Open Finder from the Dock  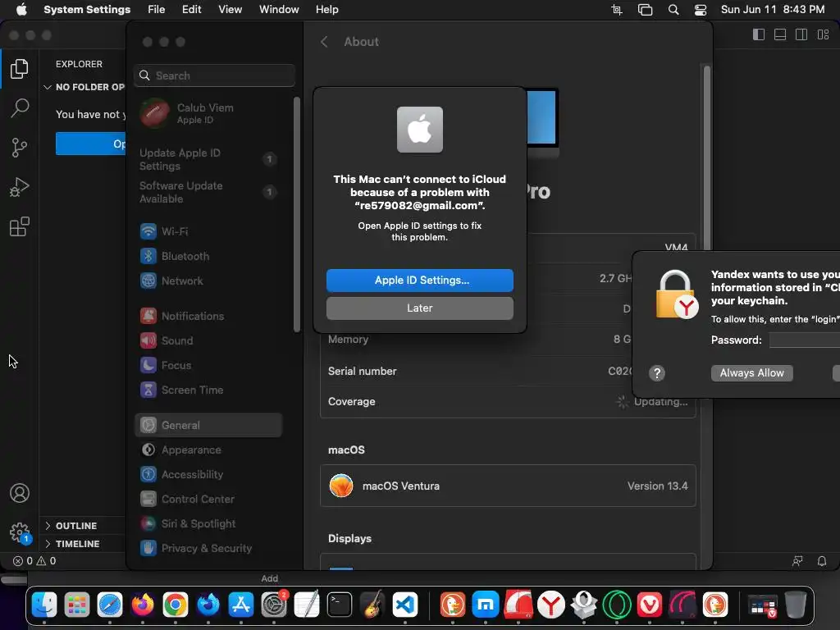44,605
